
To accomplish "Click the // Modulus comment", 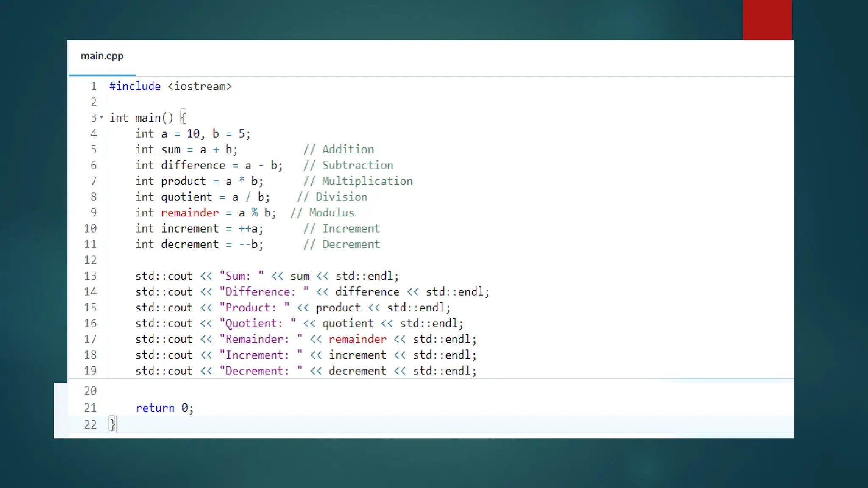I will point(322,213).
